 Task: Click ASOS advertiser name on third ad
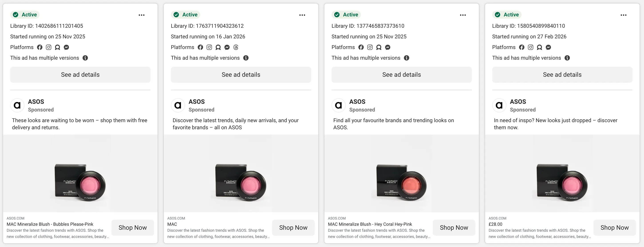tap(357, 102)
